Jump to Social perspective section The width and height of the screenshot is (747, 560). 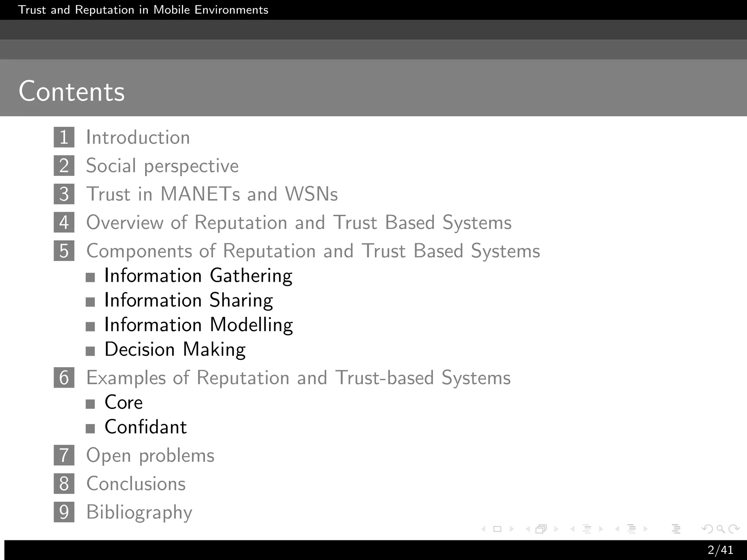coord(162,166)
